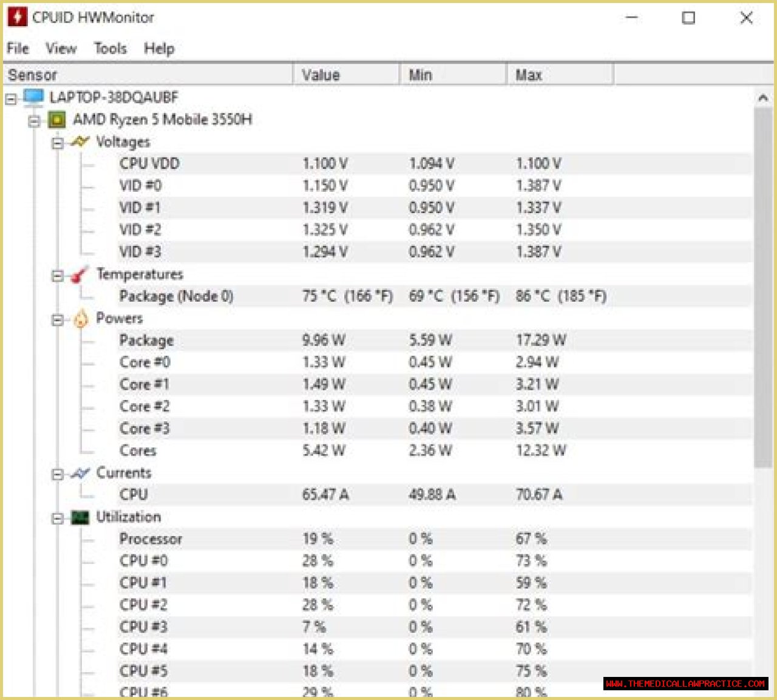777x700 pixels.
Task: Click the Sensor column header
Action: [x=148, y=75]
